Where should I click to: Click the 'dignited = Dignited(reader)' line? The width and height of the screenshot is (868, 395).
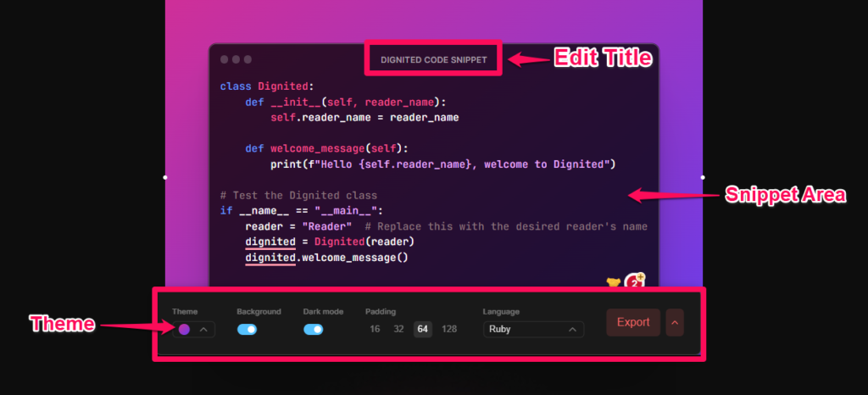tap(330, 242)
